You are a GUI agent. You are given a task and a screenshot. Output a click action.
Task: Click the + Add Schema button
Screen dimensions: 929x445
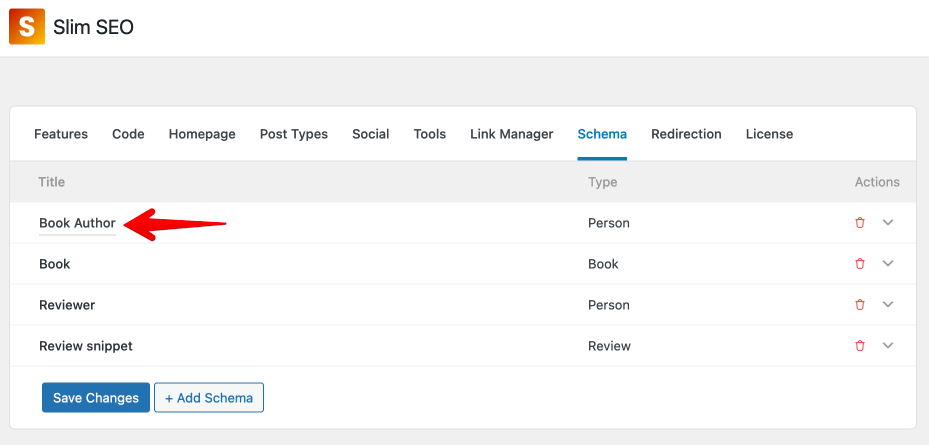pos(209,398)
